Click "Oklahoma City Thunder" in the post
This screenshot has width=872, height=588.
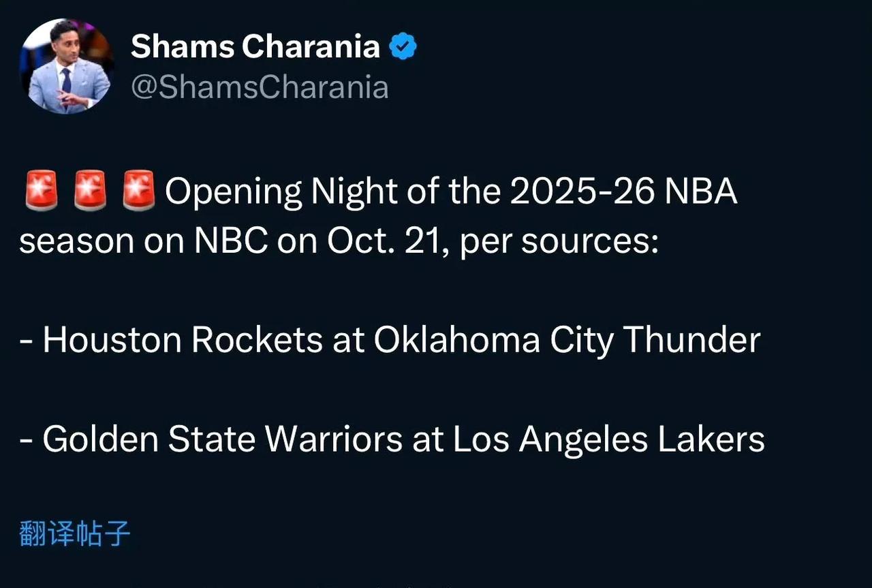567,340
